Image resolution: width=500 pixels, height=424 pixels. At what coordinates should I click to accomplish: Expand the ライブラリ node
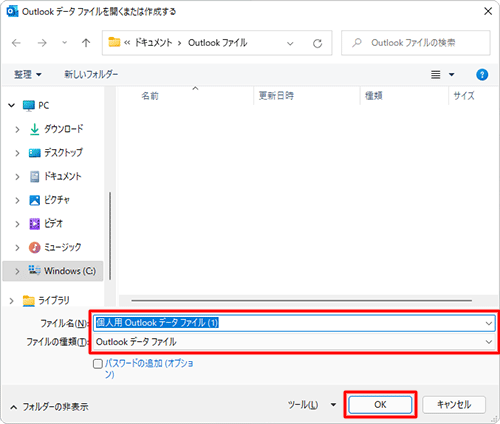pos(11,301)
